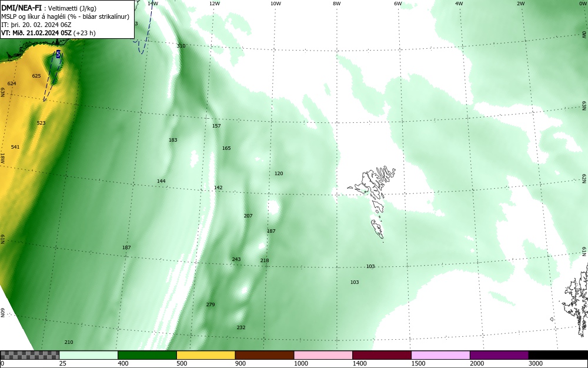588x368 pixels.
Task: Click the dark green 400–500 legend swatch
Action: pyautogui.click(x=147, y=355)
